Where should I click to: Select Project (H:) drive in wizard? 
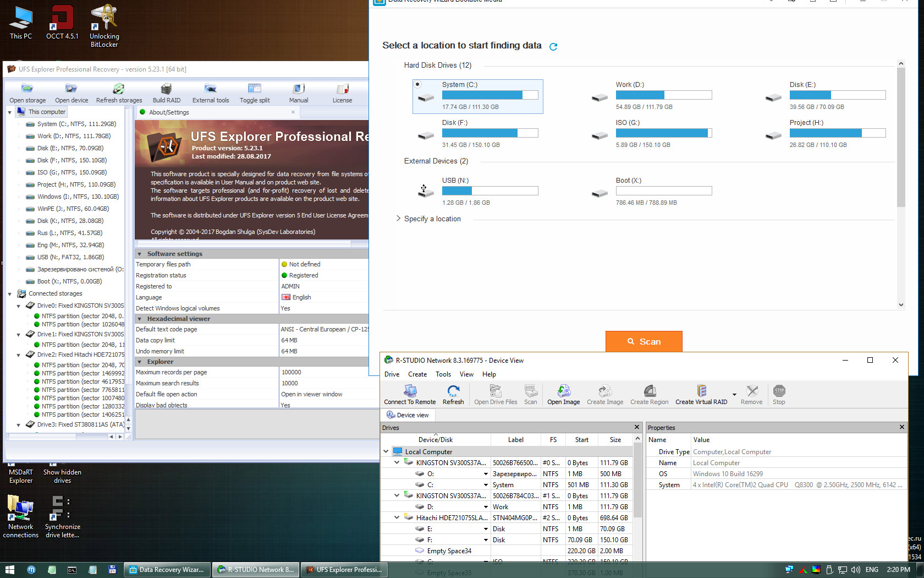point(825,134)
